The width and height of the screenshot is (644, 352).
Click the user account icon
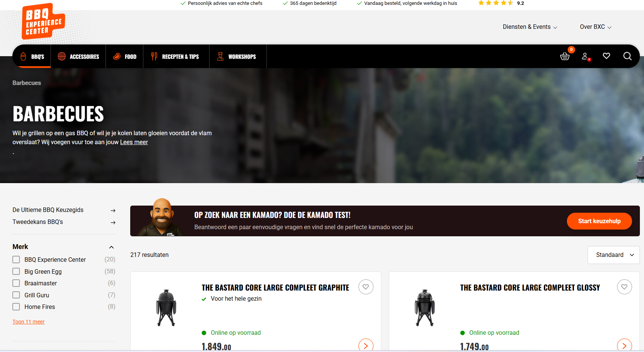(x=585, y=56)
